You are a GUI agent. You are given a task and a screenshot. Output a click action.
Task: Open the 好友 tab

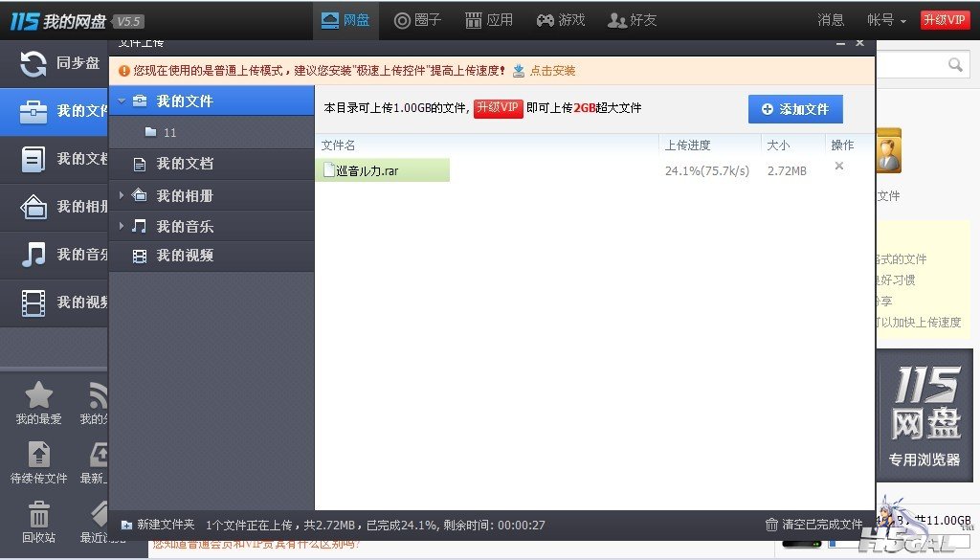point(632,20)
